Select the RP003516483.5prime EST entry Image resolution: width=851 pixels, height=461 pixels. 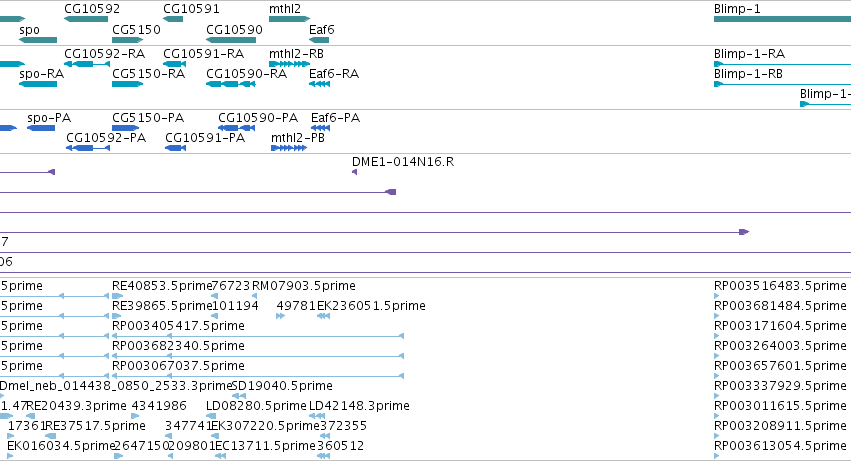click(780, 286)
